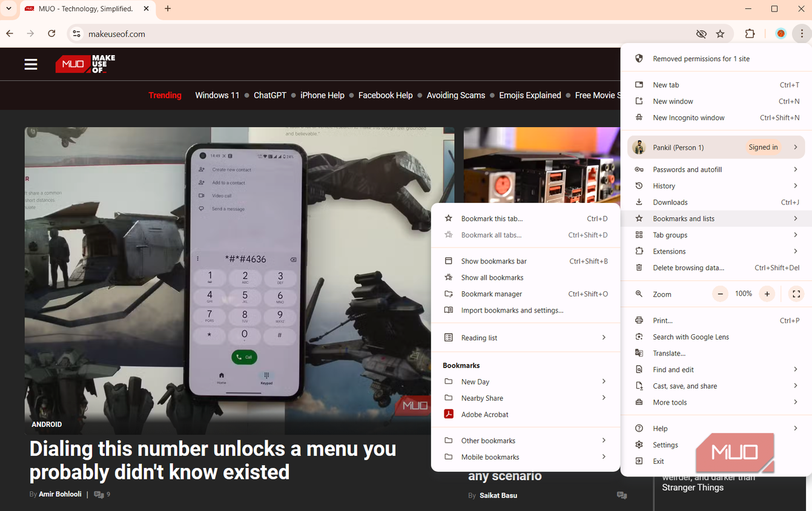Click the profile avatar in toolbar
The height and width of the screenshot is (511, 812).
click(781, 34)
